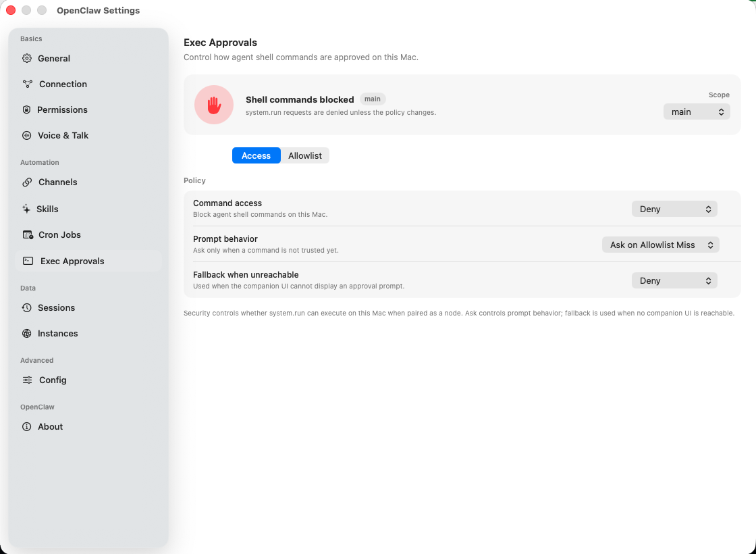
Task: Click the Exec Approvals page title
Action: [220, 43]
